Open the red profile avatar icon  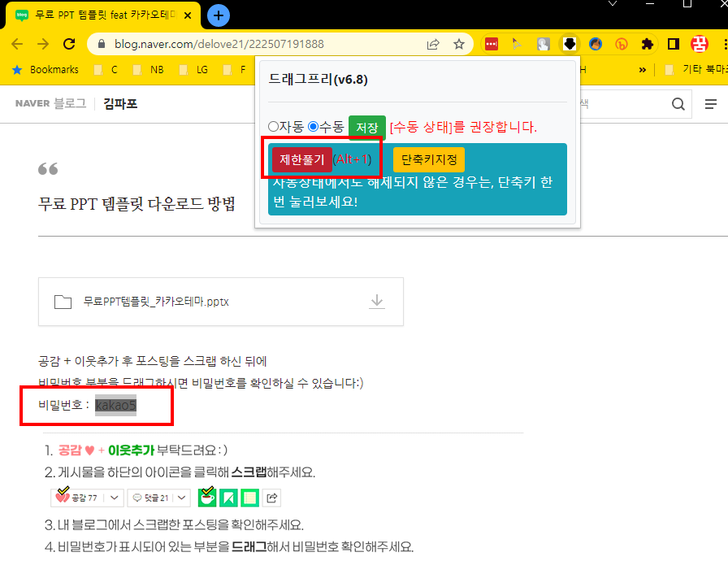point(700,44)
